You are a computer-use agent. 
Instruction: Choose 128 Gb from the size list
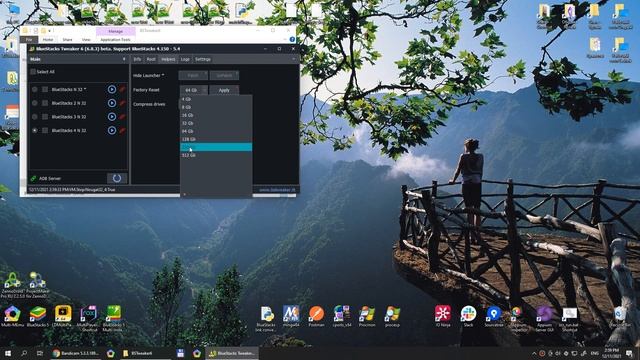216,139
